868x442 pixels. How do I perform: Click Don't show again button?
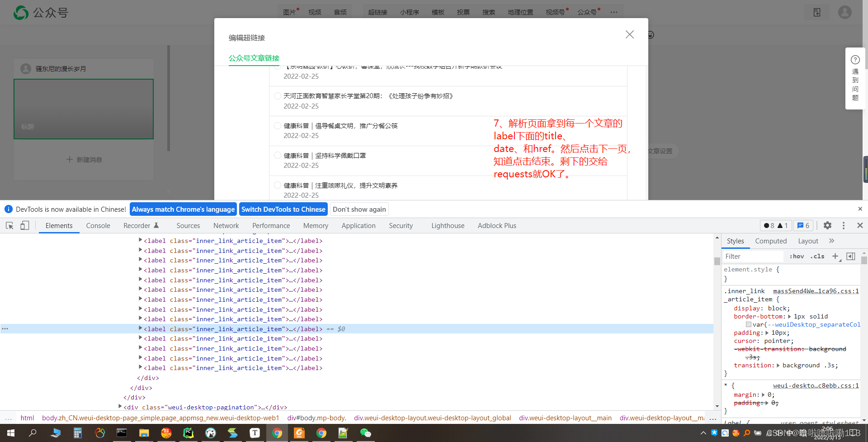(359, 209)
